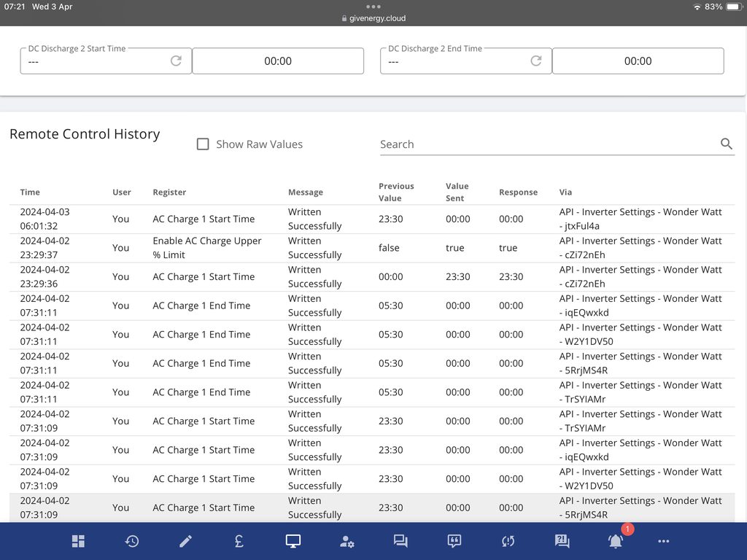Refresh DC Discharge 2 End Time value

click(x=536, y=61)
